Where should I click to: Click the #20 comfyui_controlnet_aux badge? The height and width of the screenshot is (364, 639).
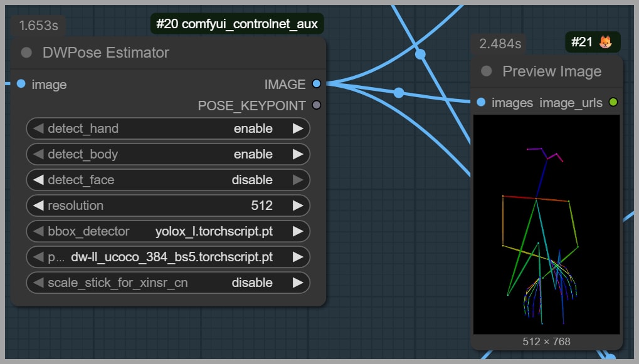point(237,24)
